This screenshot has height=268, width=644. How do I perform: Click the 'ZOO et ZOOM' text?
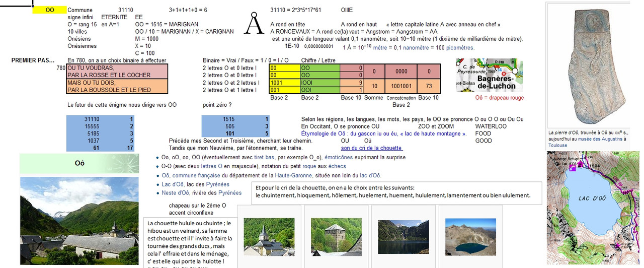(436, 126)
